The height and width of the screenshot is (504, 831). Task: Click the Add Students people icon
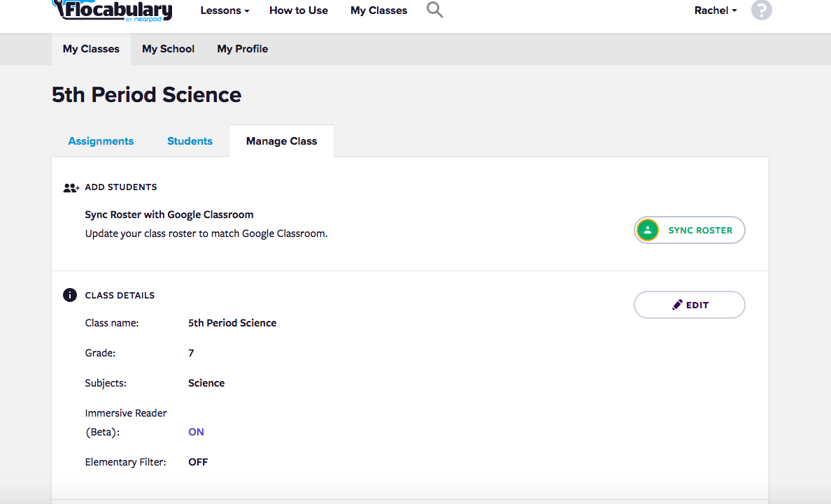coord(71,187)
